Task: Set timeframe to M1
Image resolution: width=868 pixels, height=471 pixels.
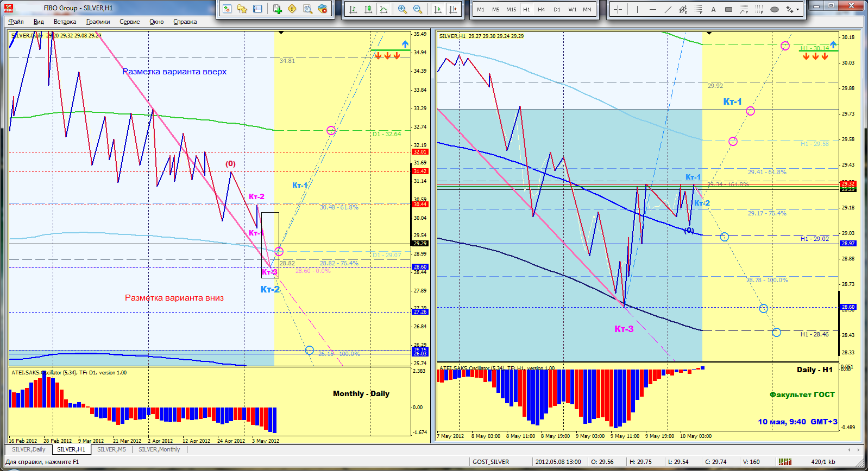Action: pos(481,9)
